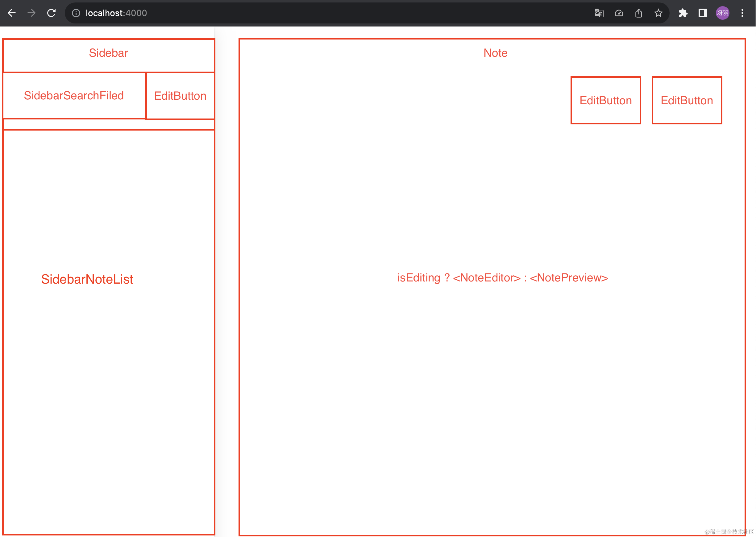This screenshot has width=756, height=537.
Task: Open the Extensions puzzle icon
Action: [683, 13]
